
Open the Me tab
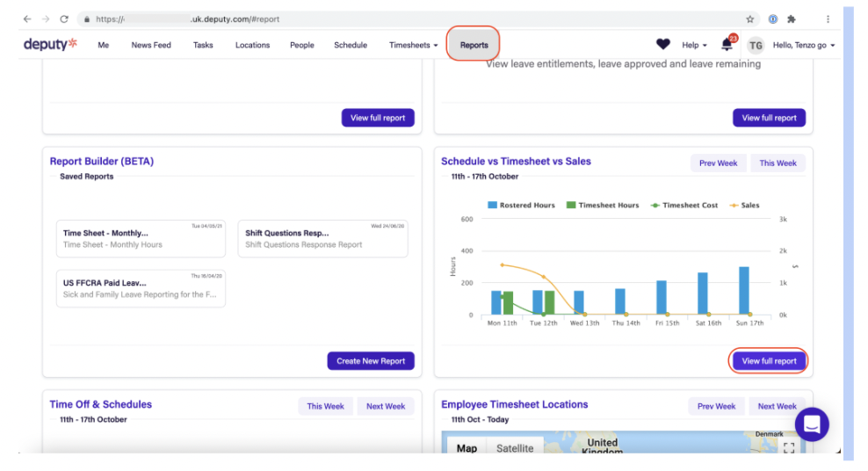point(103,45)
